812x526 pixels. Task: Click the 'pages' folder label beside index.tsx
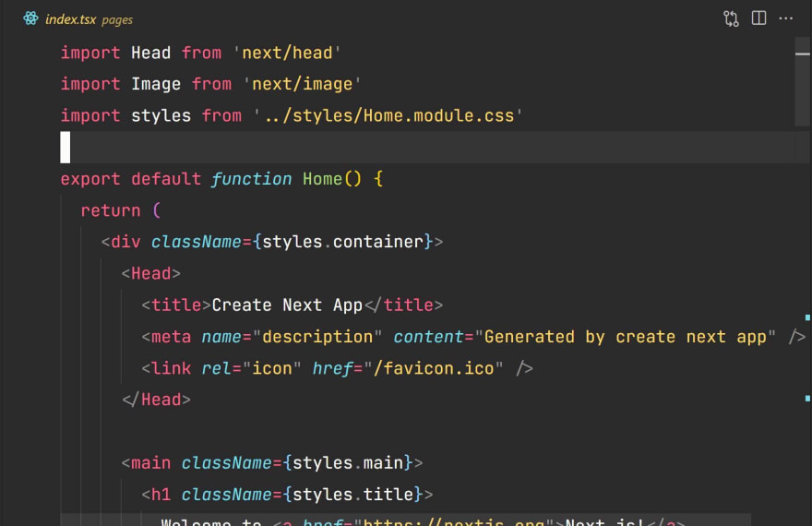117,20
